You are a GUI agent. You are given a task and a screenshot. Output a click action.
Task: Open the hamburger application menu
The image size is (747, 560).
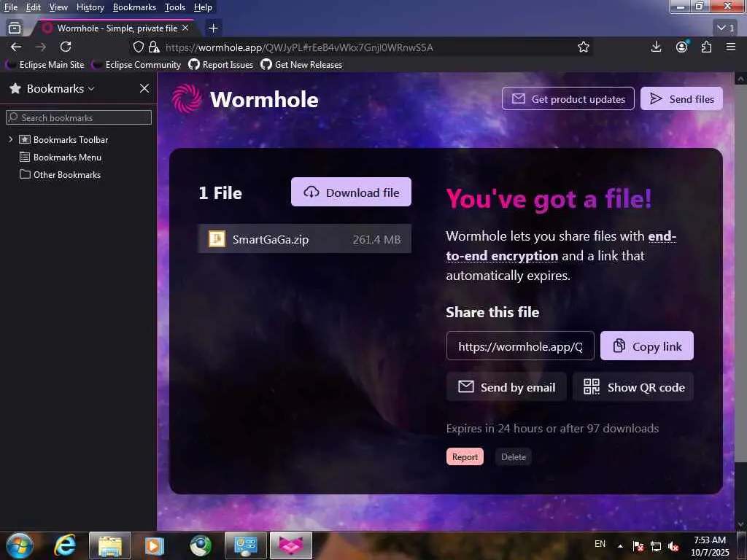(731, 47)
